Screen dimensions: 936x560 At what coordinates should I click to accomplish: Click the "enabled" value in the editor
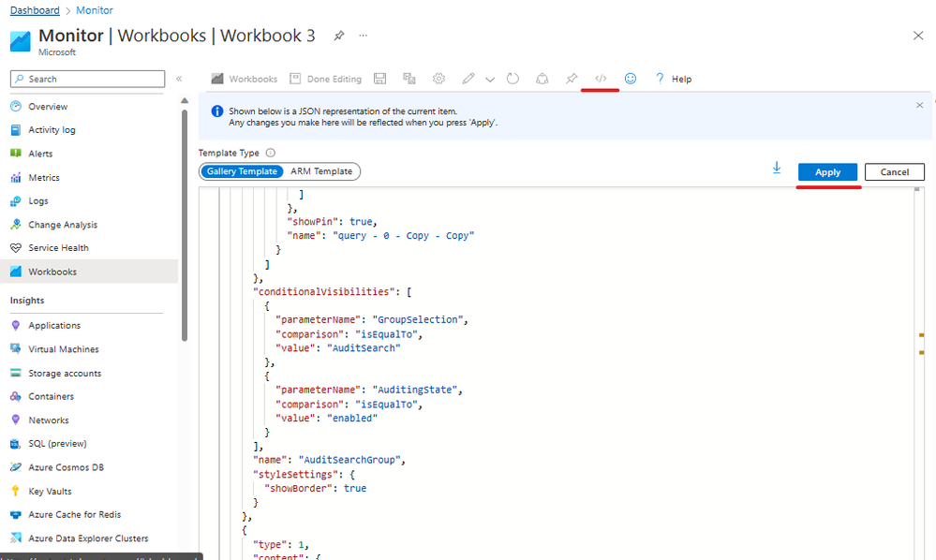(x=352, y=418)
